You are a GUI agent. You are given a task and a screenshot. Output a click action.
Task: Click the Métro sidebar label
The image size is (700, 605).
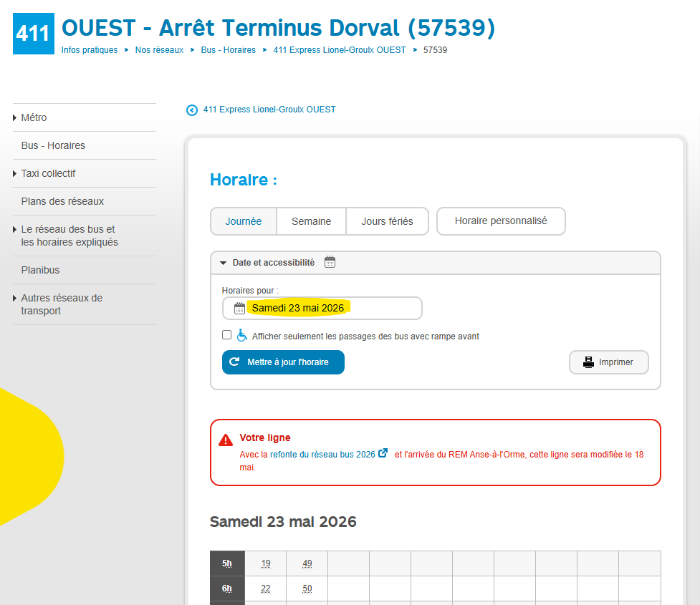click(34, 118)
